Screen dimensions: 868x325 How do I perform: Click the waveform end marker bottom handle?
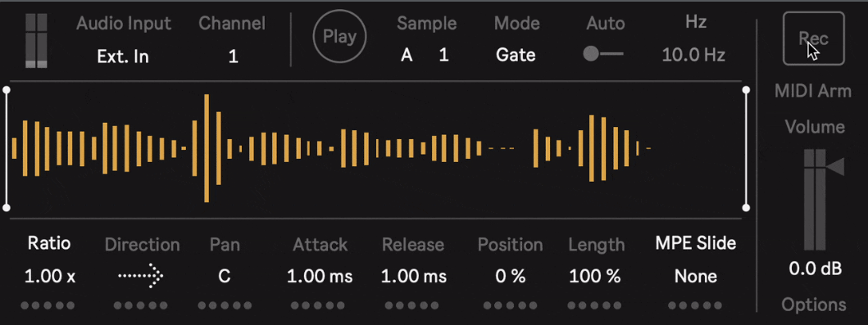click(746, 208)
